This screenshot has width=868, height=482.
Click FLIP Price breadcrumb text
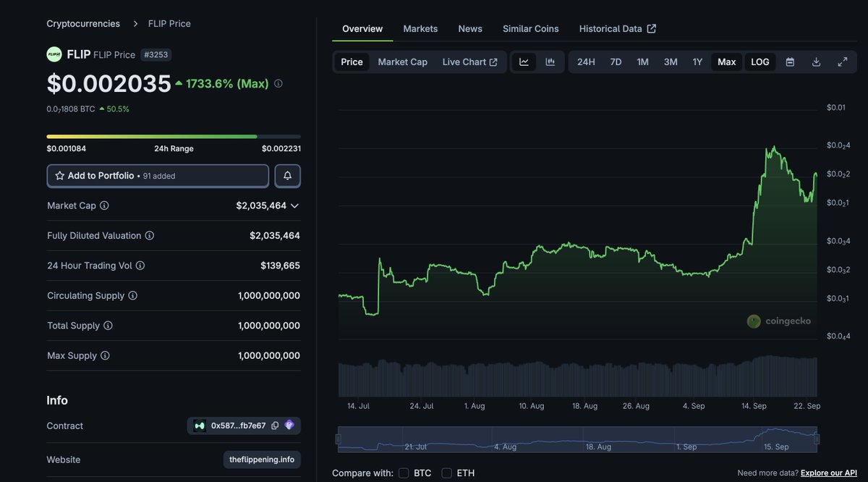click(169, 24)
